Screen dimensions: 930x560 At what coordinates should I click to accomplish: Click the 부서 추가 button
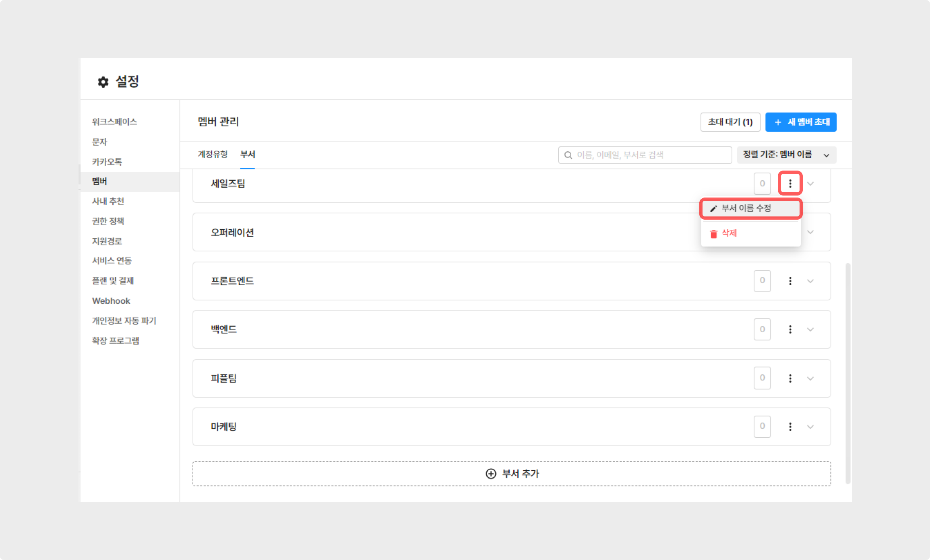511,474
